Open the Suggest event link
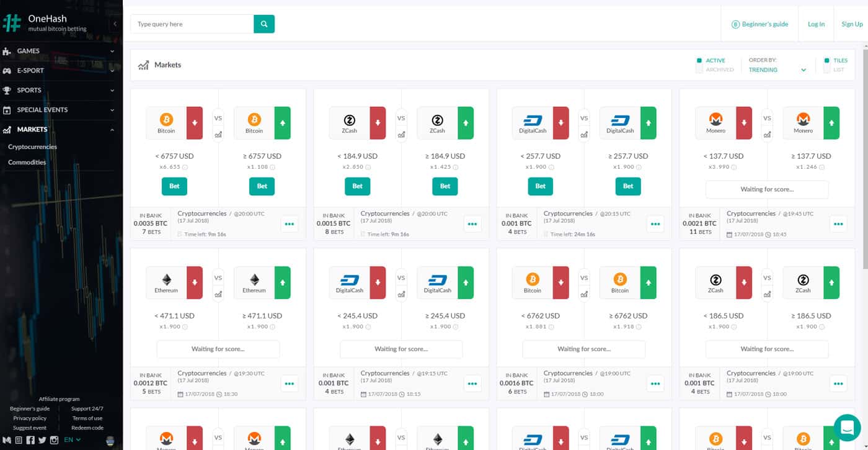 [30, 428]
